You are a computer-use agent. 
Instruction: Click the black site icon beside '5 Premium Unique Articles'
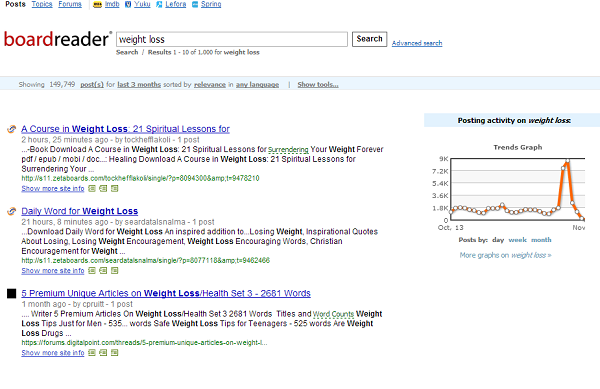[11, 293]
